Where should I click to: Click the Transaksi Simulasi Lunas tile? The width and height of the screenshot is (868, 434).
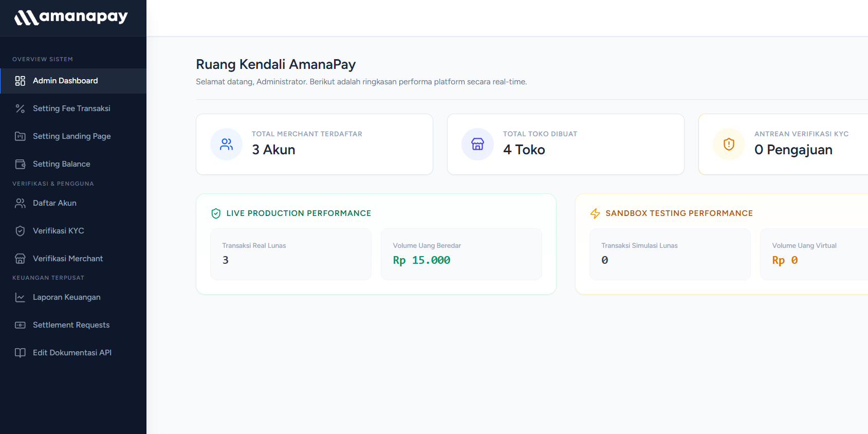click(670, 254)
